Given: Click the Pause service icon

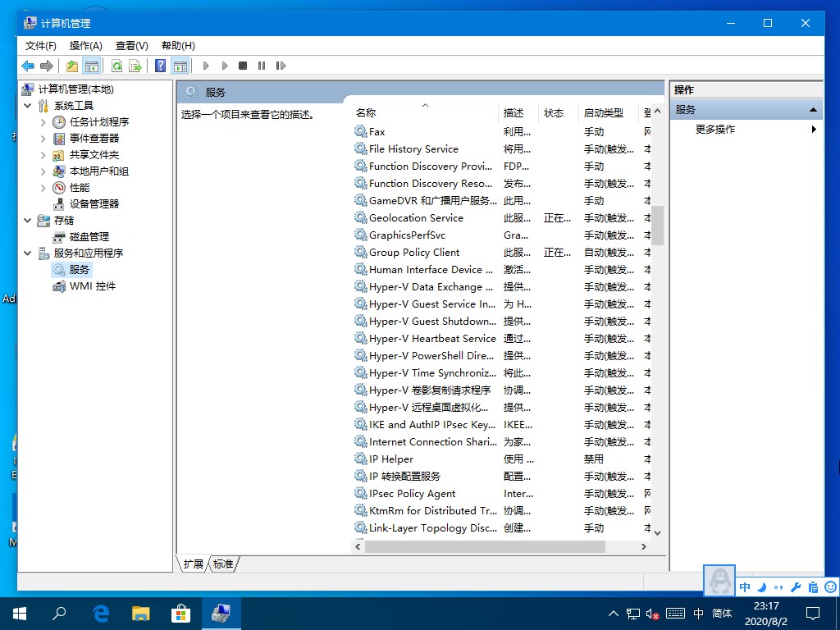Looking at the screenshot, I should [261, 66].
